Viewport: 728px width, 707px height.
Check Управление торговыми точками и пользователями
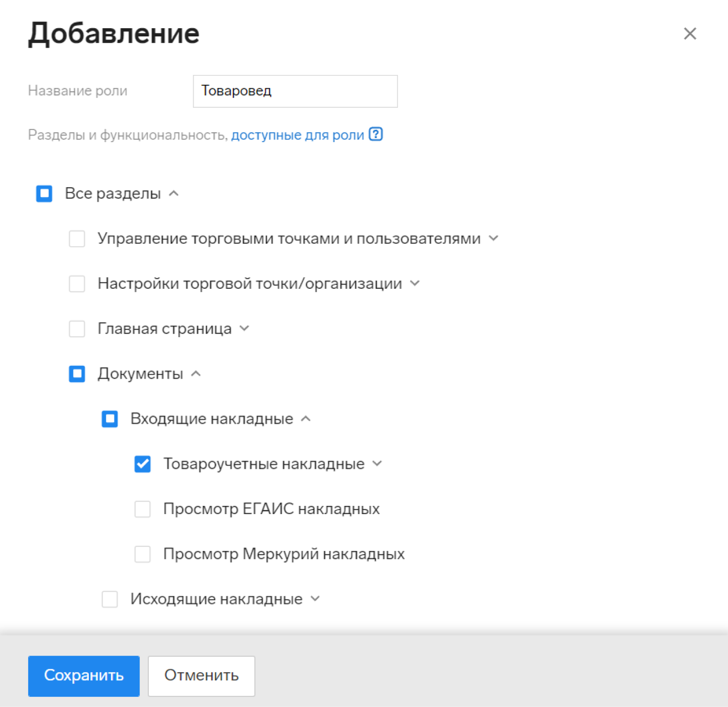(x=77, y=239)
